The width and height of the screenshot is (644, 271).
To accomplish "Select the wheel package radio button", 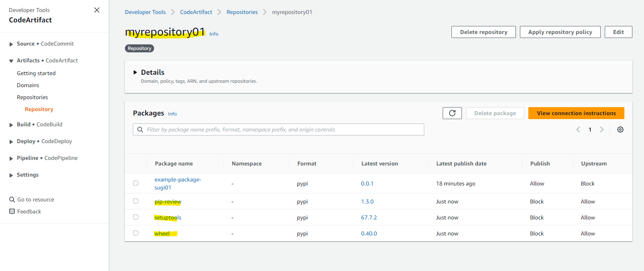I will [136, 233].
